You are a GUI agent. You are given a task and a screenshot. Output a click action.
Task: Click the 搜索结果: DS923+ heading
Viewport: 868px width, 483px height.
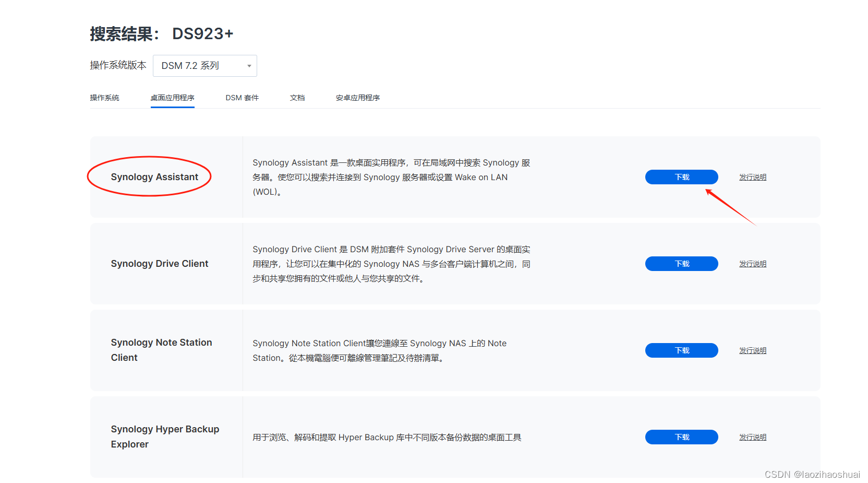point(162,33)
